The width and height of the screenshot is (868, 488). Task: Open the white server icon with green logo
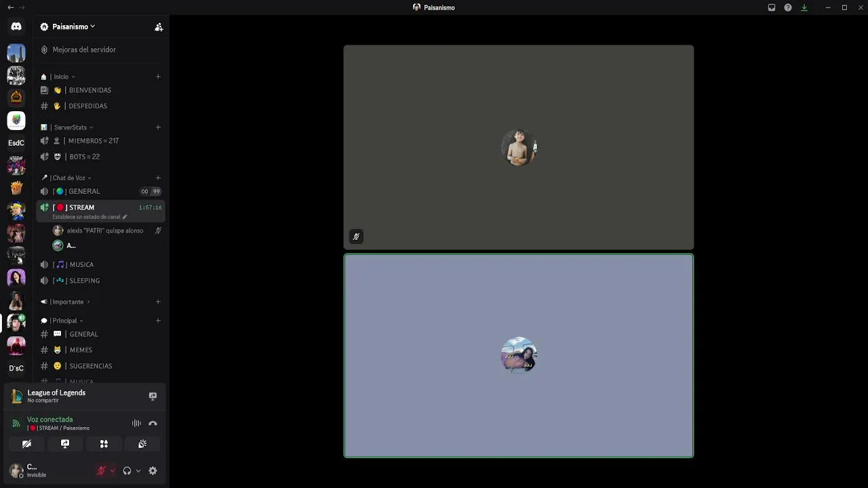16,121
